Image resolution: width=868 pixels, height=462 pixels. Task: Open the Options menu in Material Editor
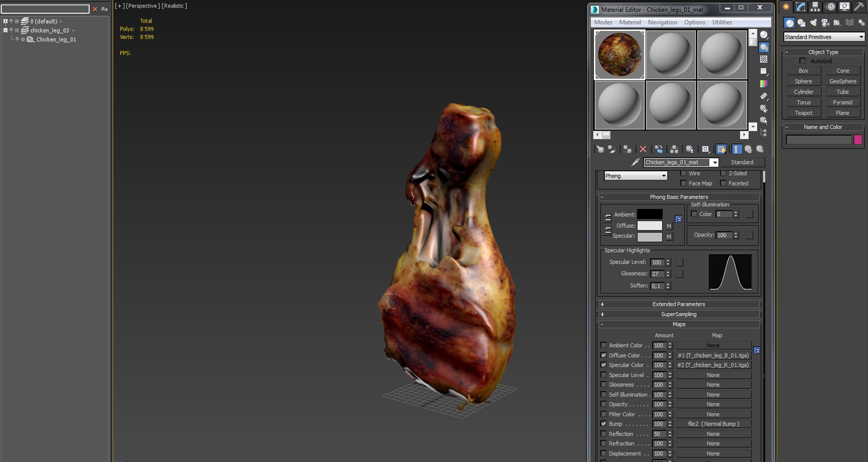click(694, 22)
